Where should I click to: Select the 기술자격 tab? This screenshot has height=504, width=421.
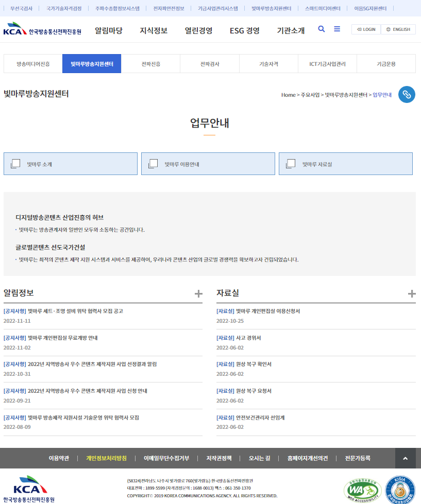[x=268, y=64]
